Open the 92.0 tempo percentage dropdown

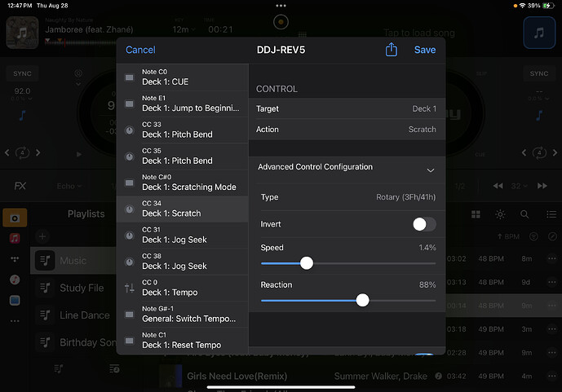(x=22, y=99)
